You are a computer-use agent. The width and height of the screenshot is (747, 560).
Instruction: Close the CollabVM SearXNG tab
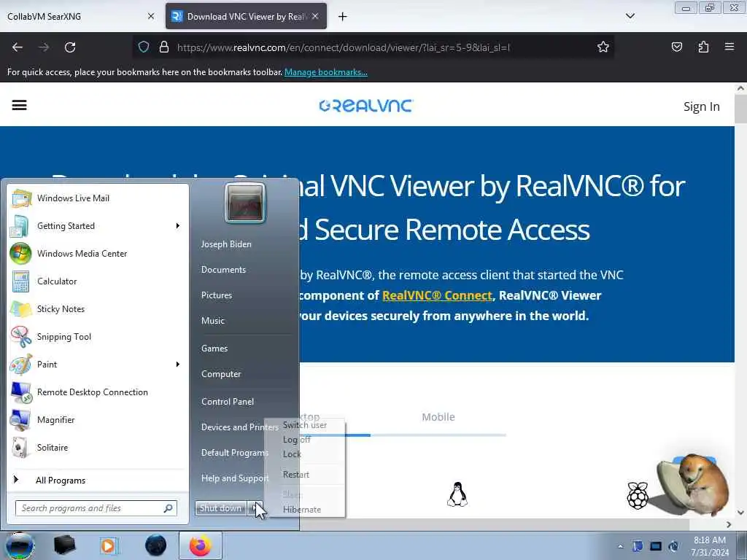click(x=150, y=16)
